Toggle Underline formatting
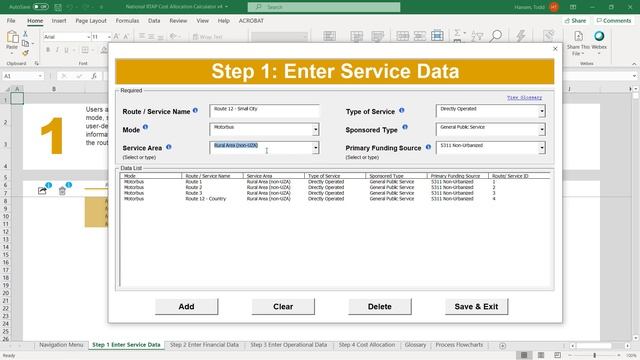Image resolution: width=640 pixels, height=360 pixels. [67, 50]
